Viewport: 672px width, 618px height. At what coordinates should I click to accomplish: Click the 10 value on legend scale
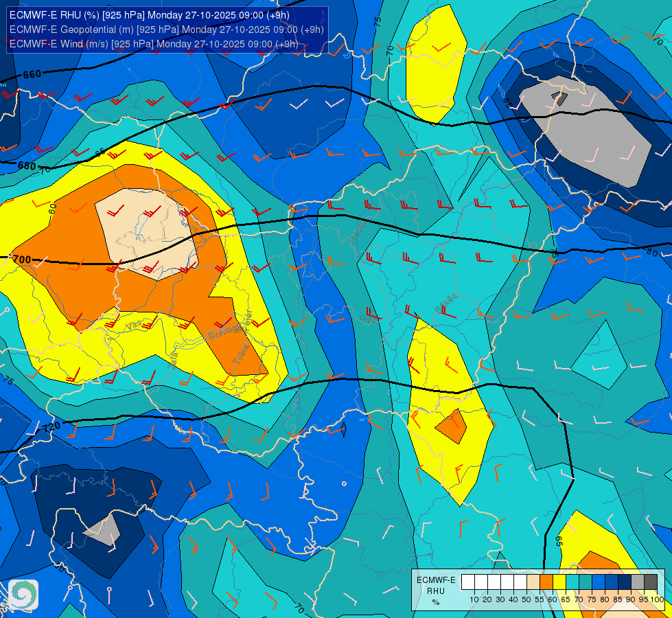tap(474, 599)
